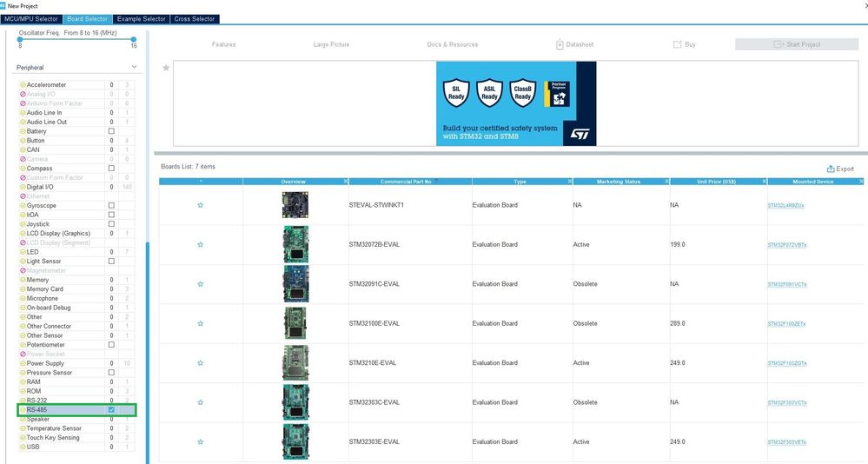
Task: Click the STM32 safety system banner
Action: tap(516, 103)
